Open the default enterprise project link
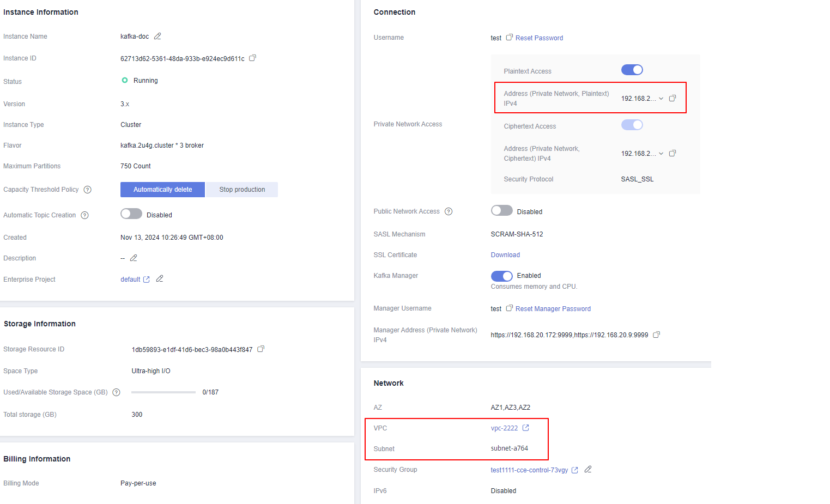Image resolution: width=830 pixels, height=504 pixels. point(130,279)
